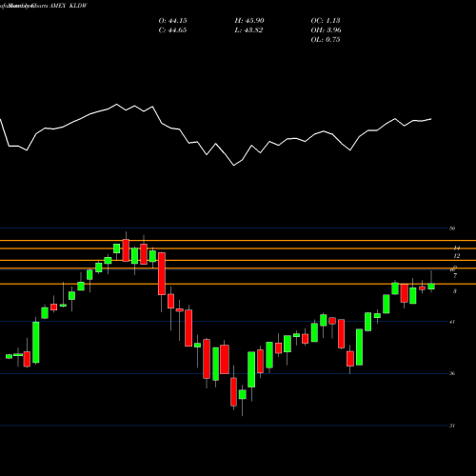This screenshot has height=476, width=476.
Task: Click the 'H: 45.90' high value
Action: 249,21
